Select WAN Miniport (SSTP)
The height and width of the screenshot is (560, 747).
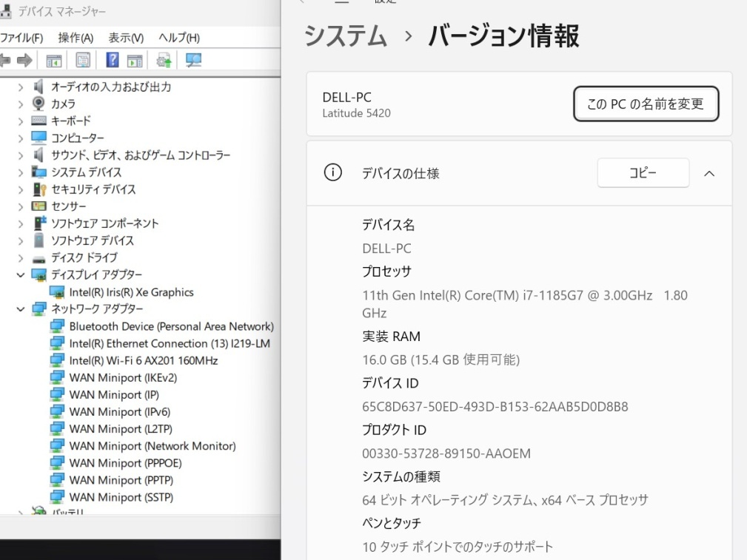[x=121, y=498]
